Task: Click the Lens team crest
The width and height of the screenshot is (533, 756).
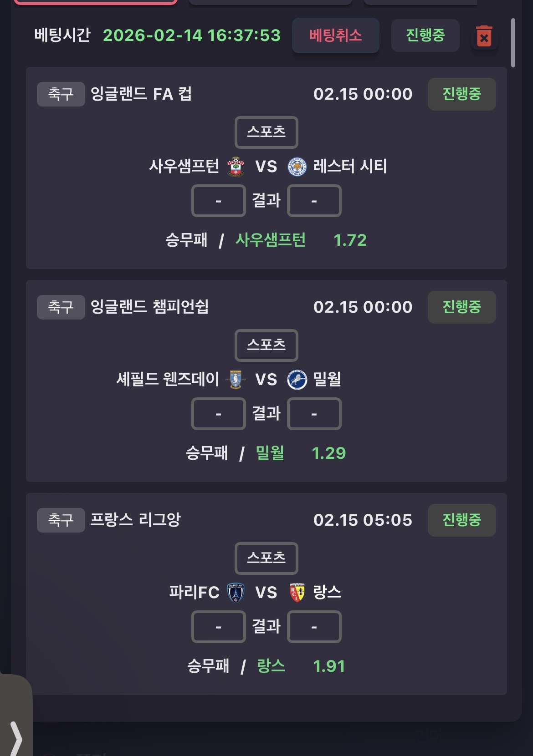Action: [x=297, y=593]
